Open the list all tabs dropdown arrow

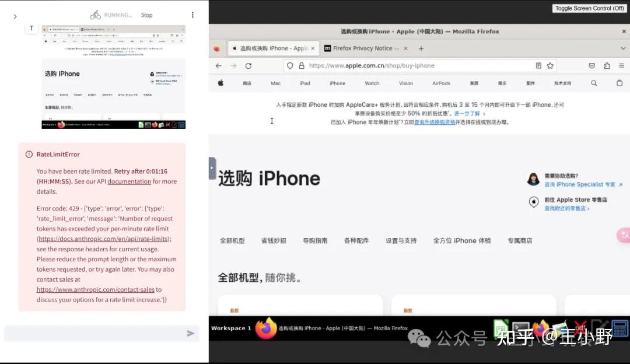tap(623, 48)
